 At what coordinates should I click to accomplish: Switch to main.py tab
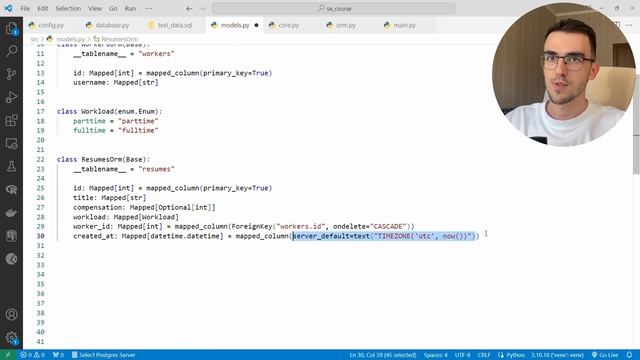click(404, 25)
